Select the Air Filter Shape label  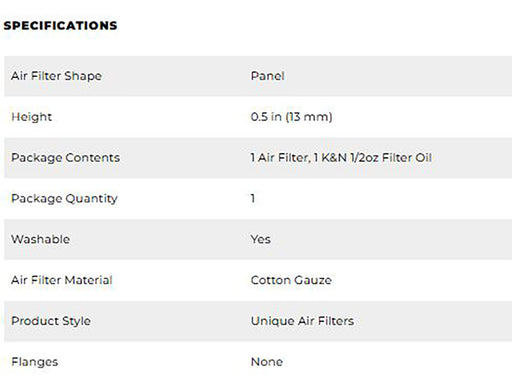(56, 76)
